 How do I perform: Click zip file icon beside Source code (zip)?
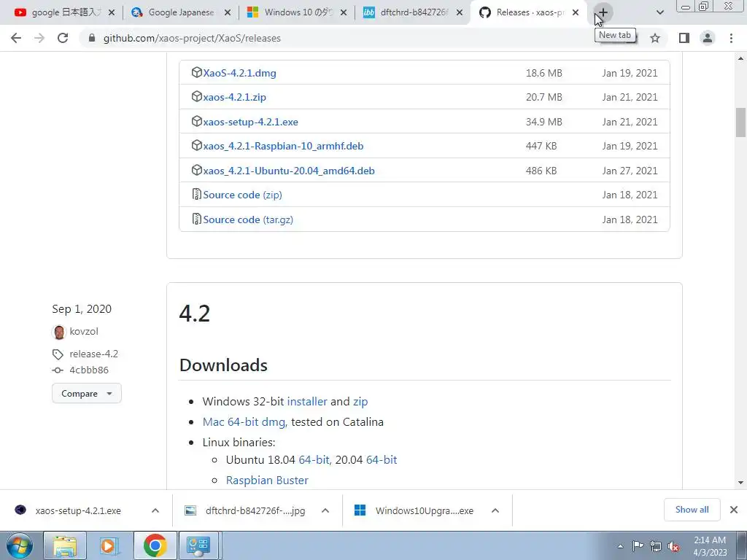click(197, 194)
